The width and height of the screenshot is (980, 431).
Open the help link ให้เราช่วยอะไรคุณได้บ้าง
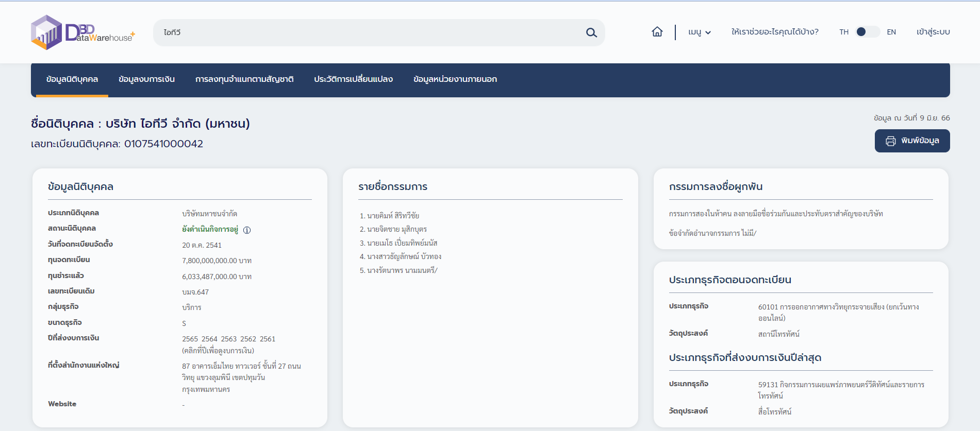774,32
